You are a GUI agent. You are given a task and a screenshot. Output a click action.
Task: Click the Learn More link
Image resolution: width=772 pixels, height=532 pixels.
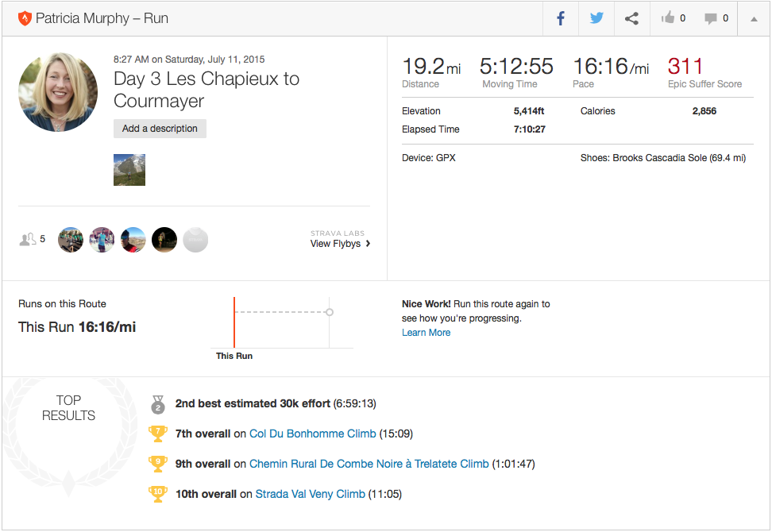pyautogui.click(x=426, y=333)
